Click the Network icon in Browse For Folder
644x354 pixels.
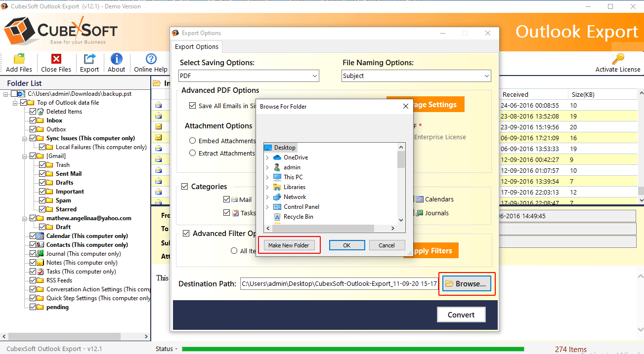coord(277,197)
